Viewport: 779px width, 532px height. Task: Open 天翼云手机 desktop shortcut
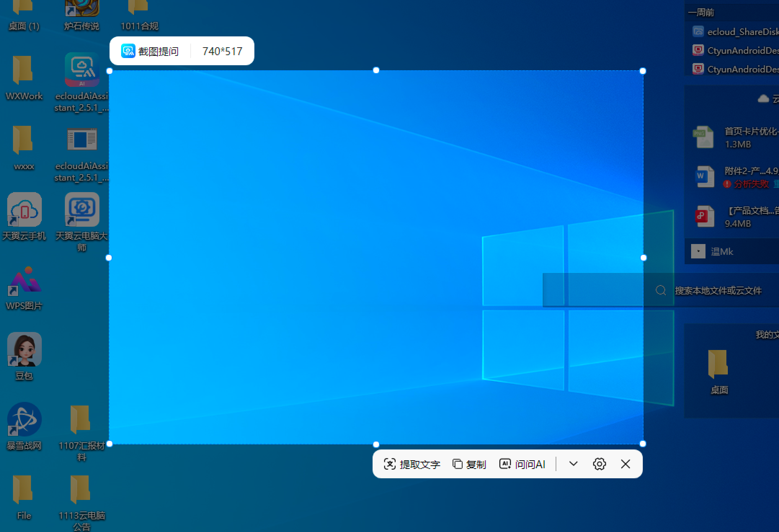[24, 210]
